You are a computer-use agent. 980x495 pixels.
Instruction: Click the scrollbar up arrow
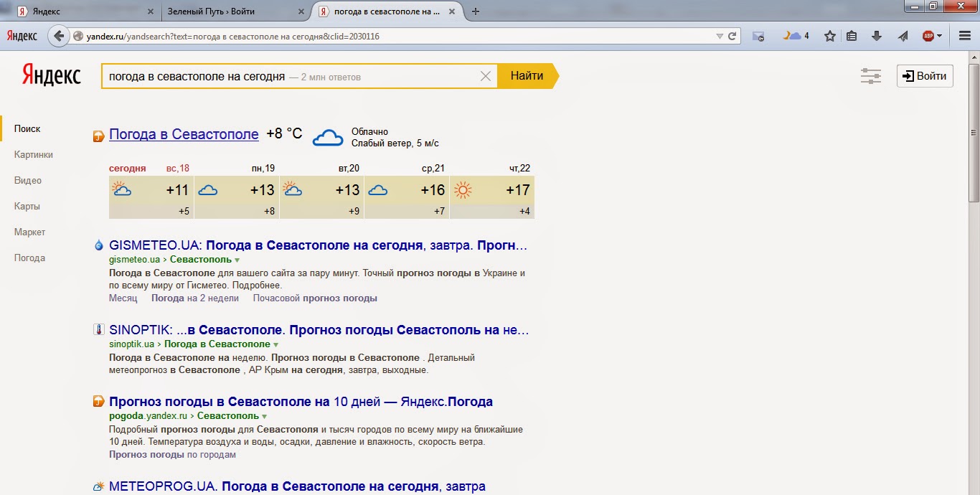[x=974, y=57]
